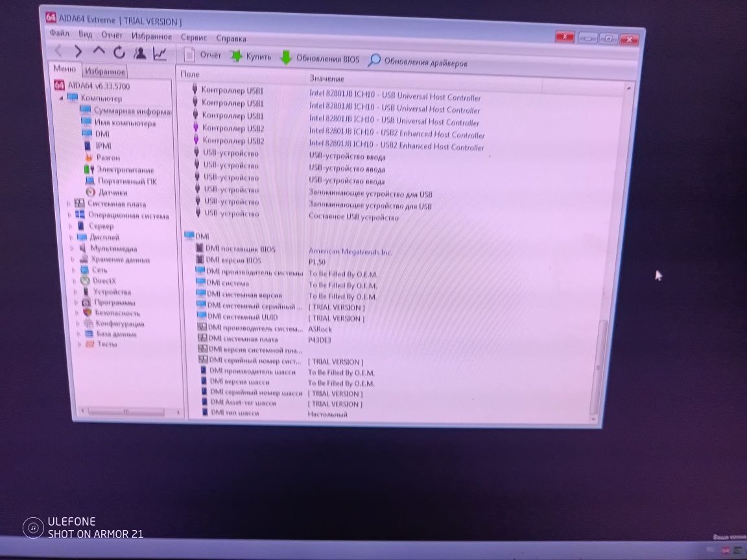Click the Программы icon in tree
Screen dimensions: 747x560
(86, 303)
